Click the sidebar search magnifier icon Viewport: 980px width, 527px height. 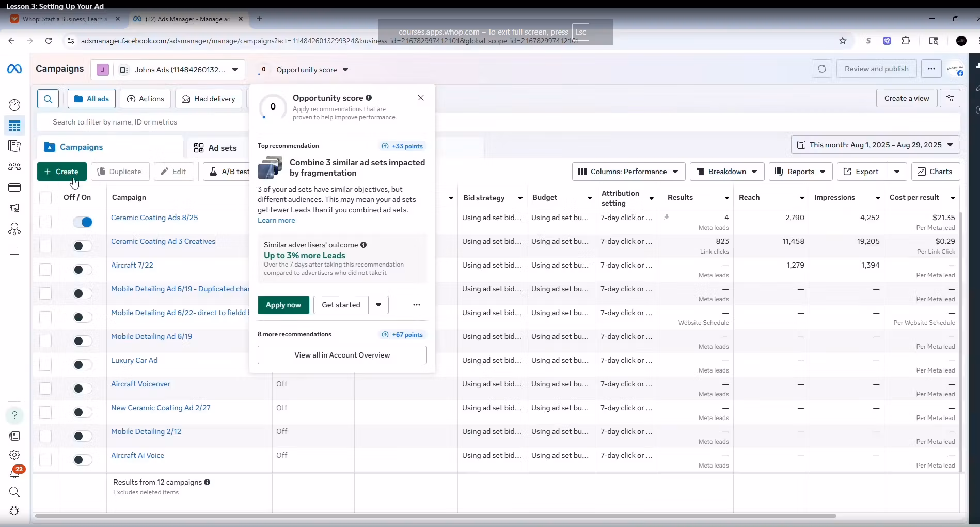coord(14,492)
